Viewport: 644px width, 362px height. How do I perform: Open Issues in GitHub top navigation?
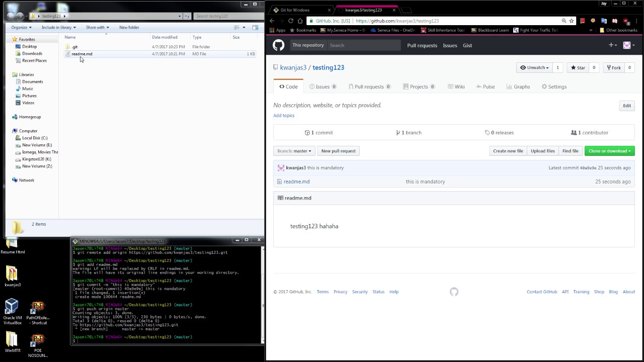pos(450,45)
